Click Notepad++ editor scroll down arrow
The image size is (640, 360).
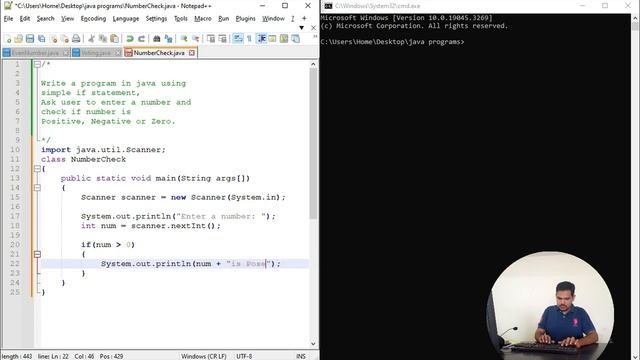[x=313, y=344]
